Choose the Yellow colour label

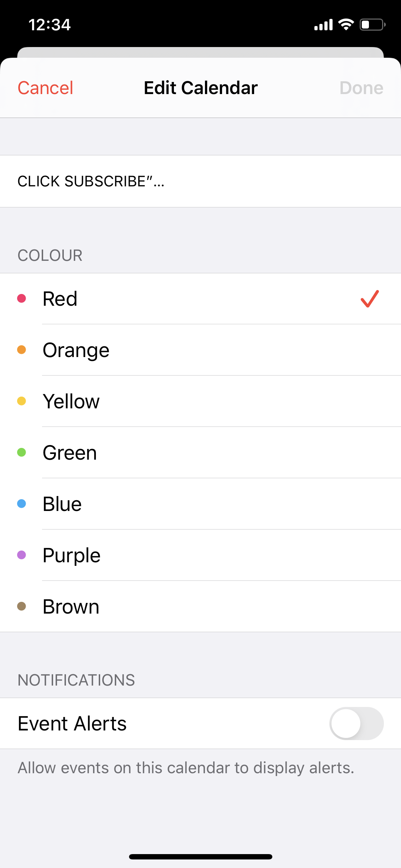coord(71,401)
